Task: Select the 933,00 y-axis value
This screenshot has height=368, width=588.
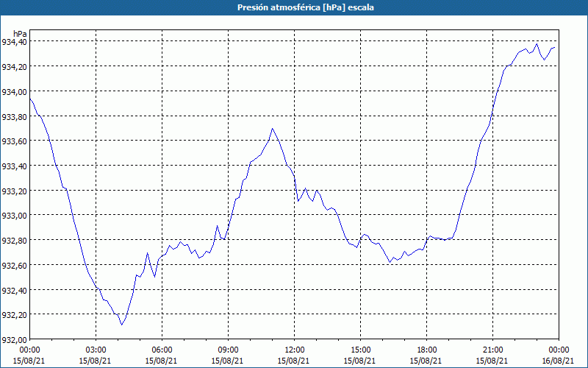Action: coord(14,216)
